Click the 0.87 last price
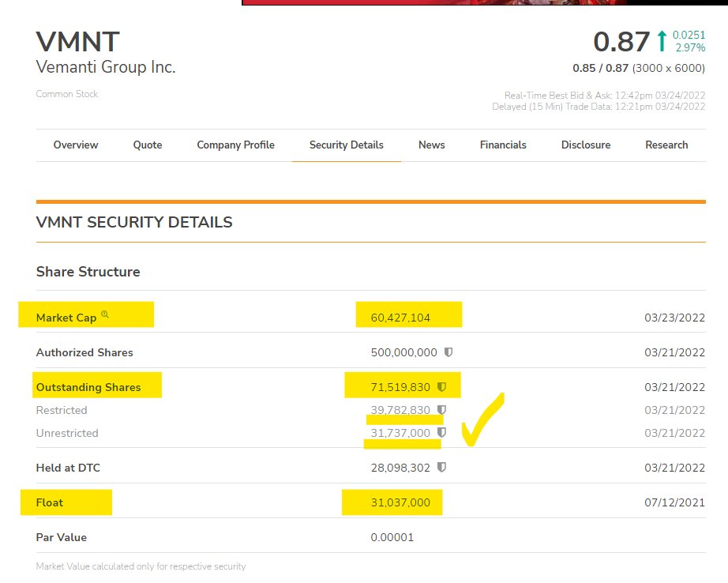This screenshot has height=583, width=728. coord(621,42)
